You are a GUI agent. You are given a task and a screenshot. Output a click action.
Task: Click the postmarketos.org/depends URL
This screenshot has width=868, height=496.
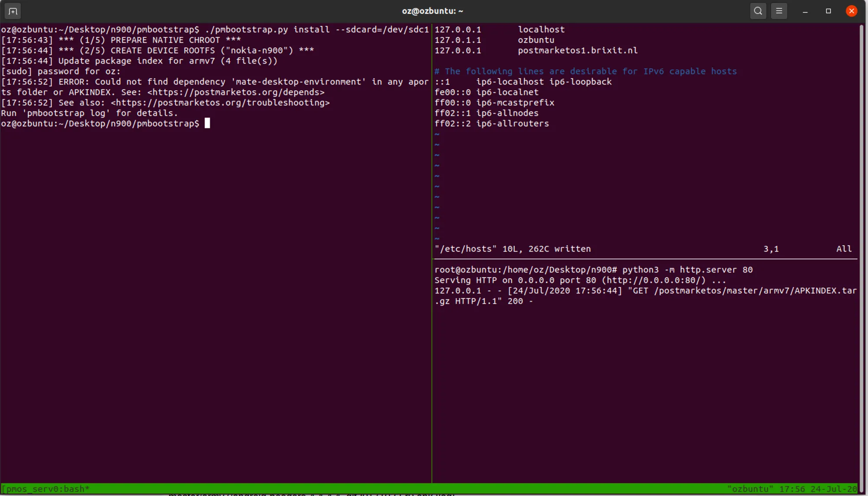(x=236, y=92)
